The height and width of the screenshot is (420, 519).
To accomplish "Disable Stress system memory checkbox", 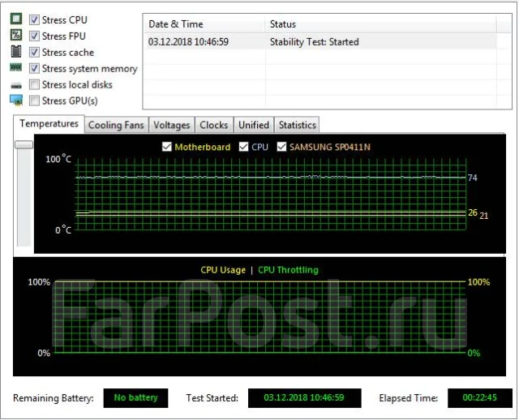I will point(34,68).
